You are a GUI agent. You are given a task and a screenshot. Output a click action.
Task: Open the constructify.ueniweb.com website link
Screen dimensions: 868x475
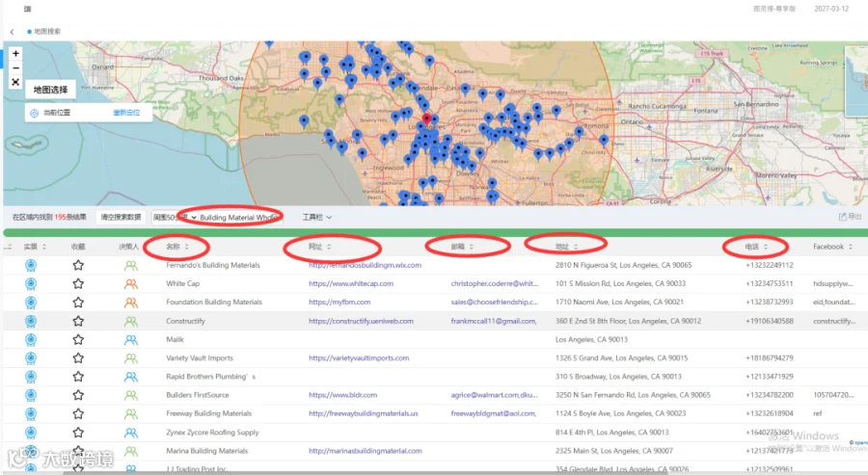[x=361, y=321]
